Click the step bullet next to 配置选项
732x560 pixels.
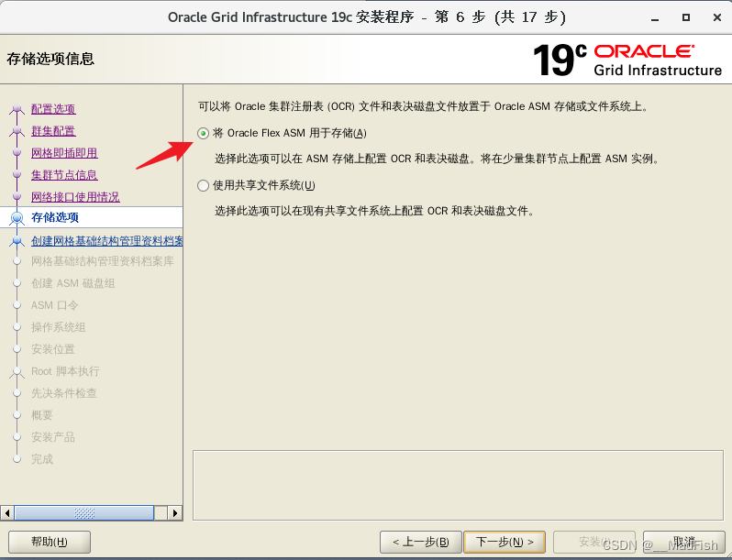coord(17,109)
